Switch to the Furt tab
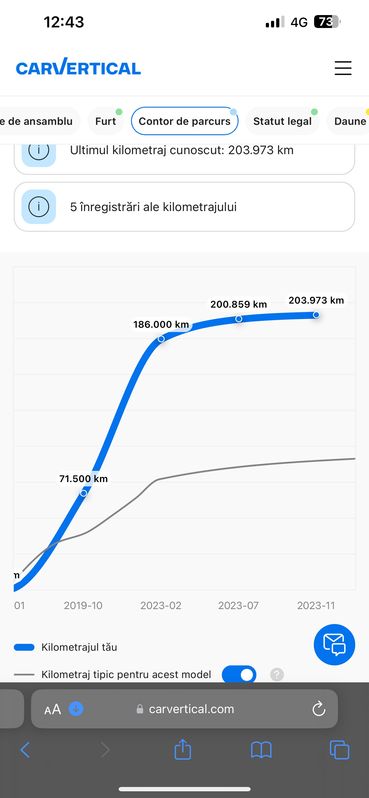This screenshot has width=369, height=798. pyautogui.click(x=105, y=121)
